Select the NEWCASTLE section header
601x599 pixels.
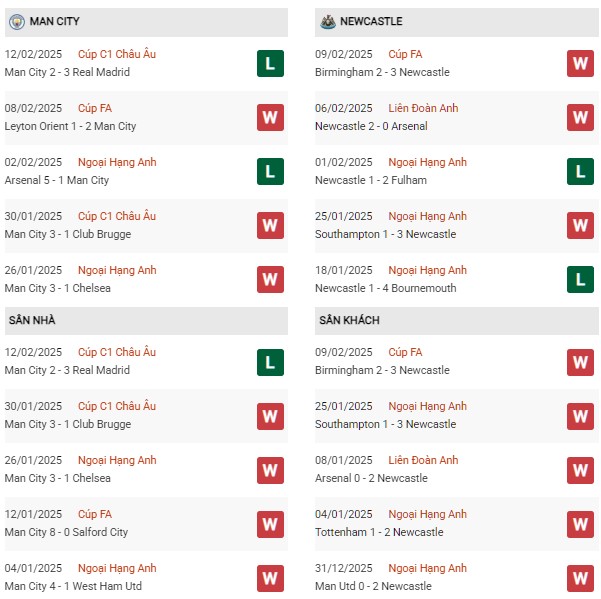pos(456,22)
